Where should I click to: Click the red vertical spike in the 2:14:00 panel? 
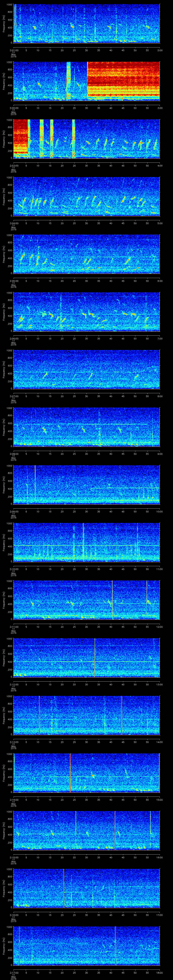(70, 773)
